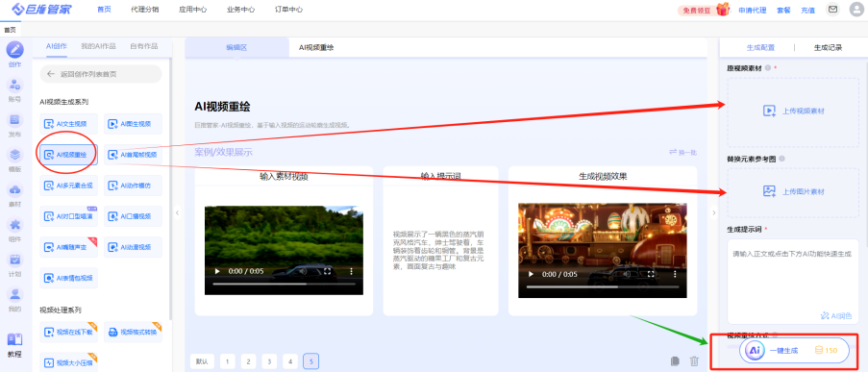Screen dimensions: 868x372
Task: Collapse the right config panel arrow
Action: (x=713, y=212)
